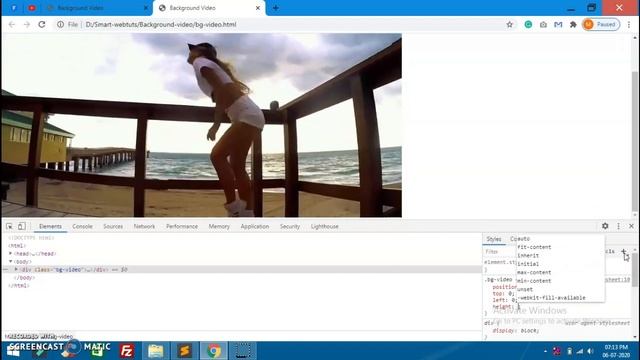This screenshot has width=640, height=360.
Task: Toggle the DevTools device toolbar
Action: pos(22,226)
